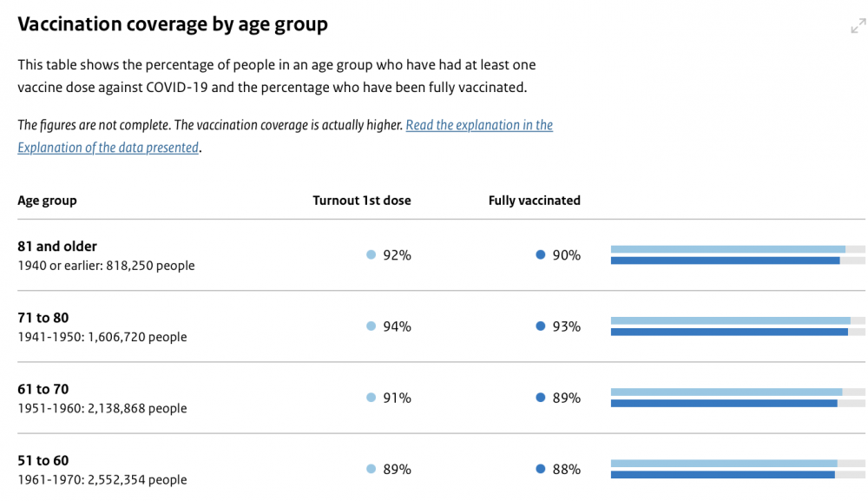Select the 'Fully vaccinated' column header

[x=534, y=201]
